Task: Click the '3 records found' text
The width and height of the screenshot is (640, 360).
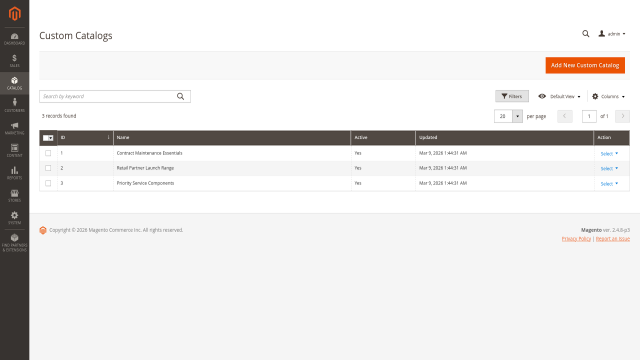Action: (x=59, y=116)
